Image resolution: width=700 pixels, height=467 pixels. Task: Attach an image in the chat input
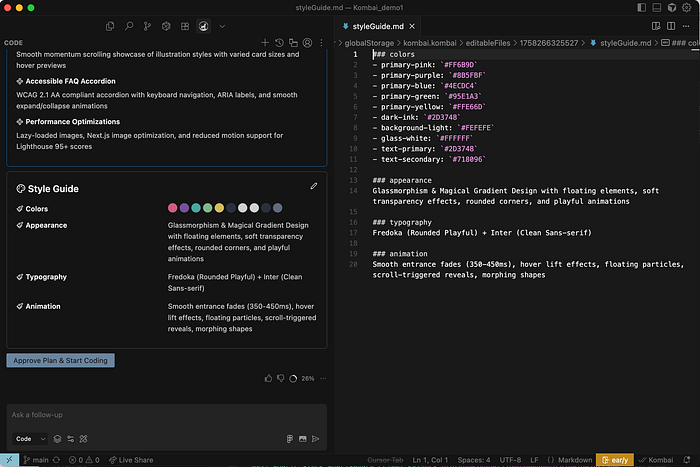point(302,438)
